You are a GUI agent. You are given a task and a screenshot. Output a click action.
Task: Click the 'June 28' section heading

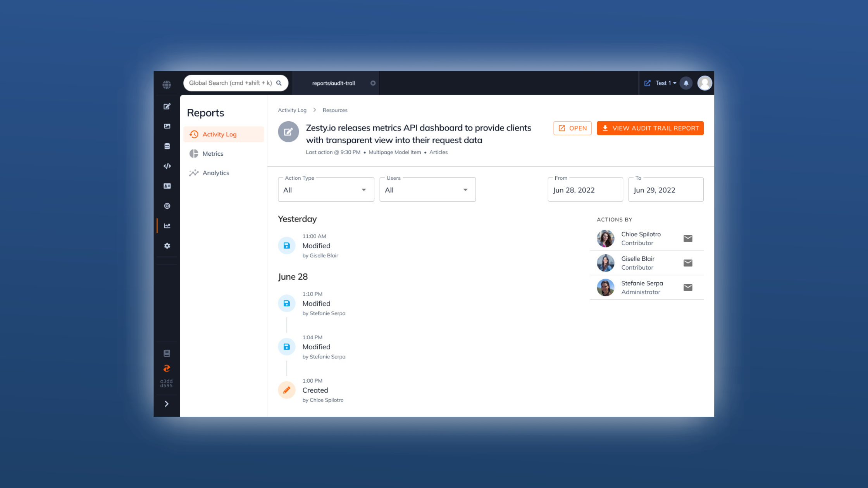[293, 277]
